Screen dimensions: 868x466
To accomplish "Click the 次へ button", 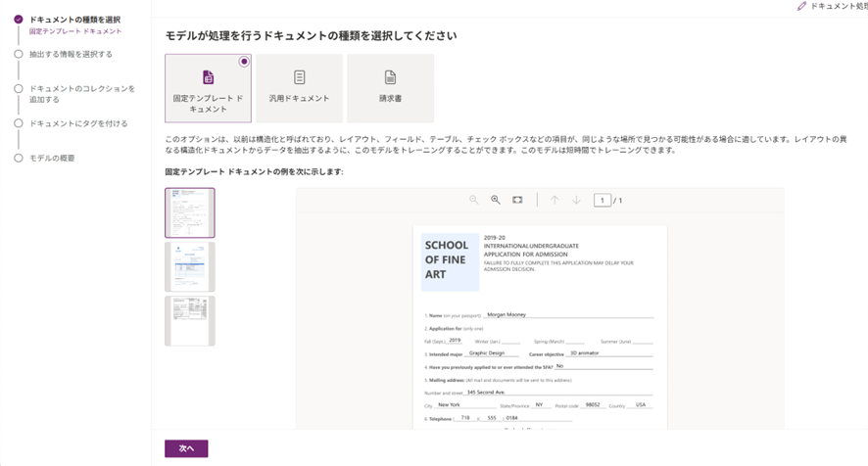I will coord(186,448).
